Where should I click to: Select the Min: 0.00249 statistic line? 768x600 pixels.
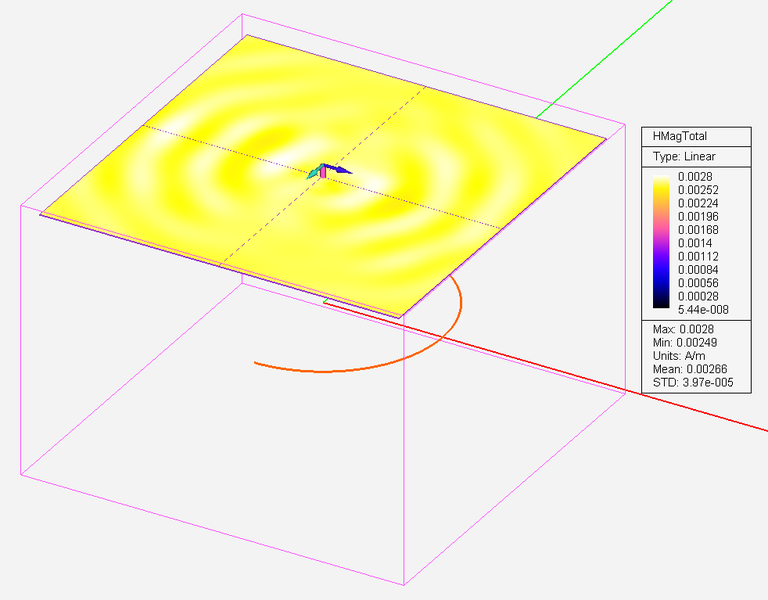[682, 342]
